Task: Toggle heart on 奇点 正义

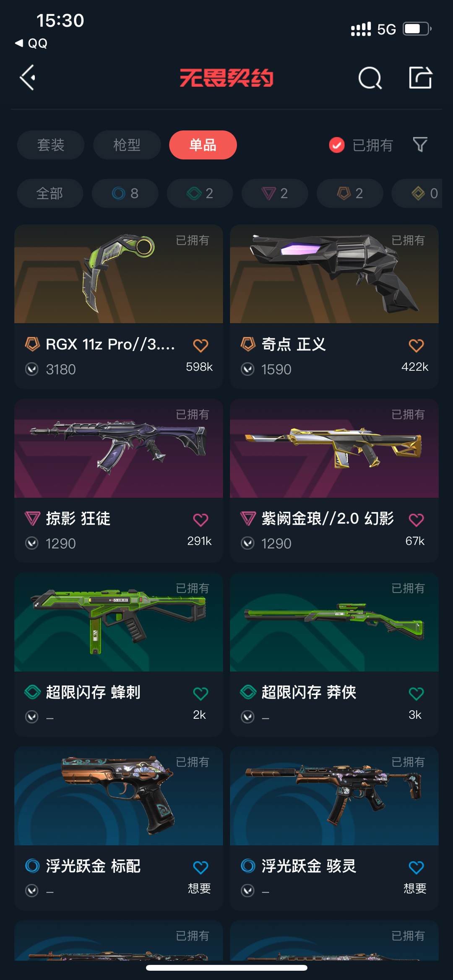Action: [416, 346]
